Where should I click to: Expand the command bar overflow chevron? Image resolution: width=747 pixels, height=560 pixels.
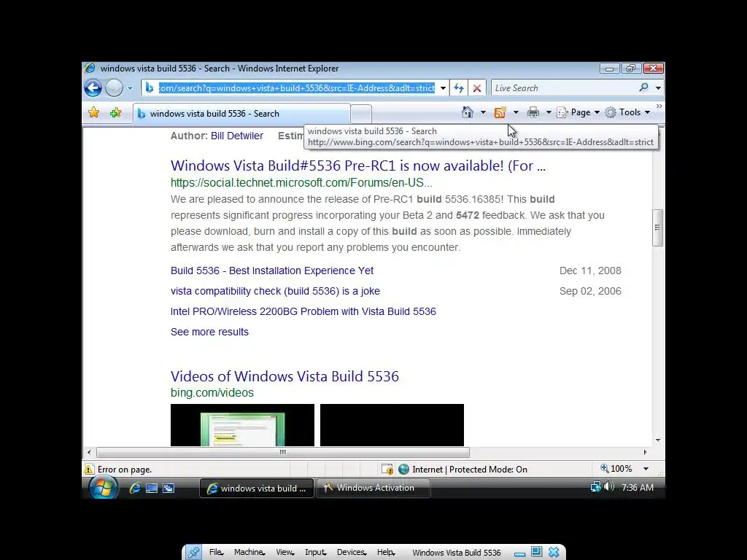tap(659, 106)
